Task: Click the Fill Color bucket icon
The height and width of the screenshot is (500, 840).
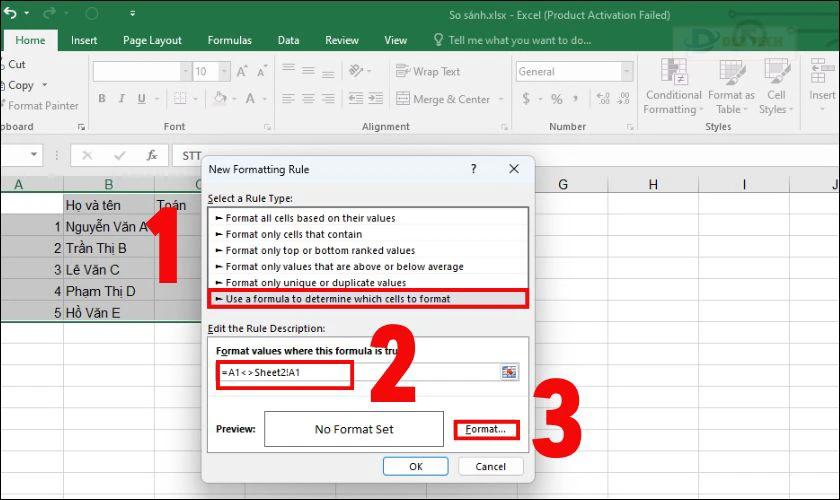Action: pos(220,98)
